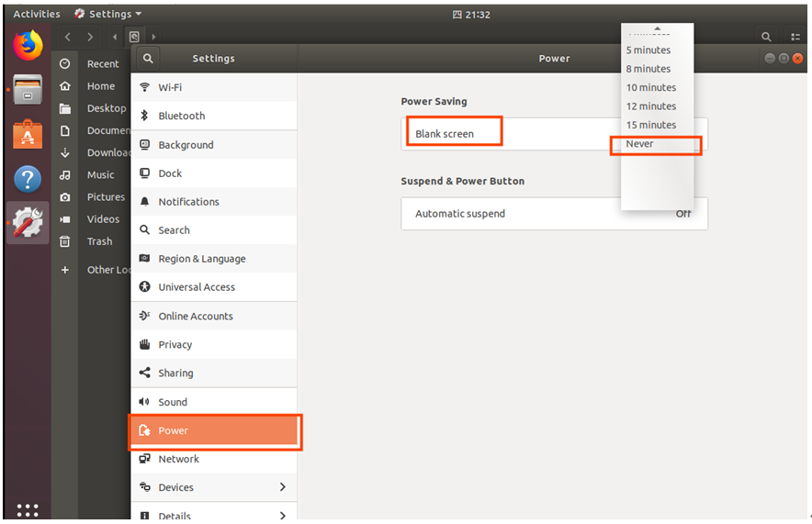812x524 pixels.
Task: Expand the Devices settings section
Action: 282,487
